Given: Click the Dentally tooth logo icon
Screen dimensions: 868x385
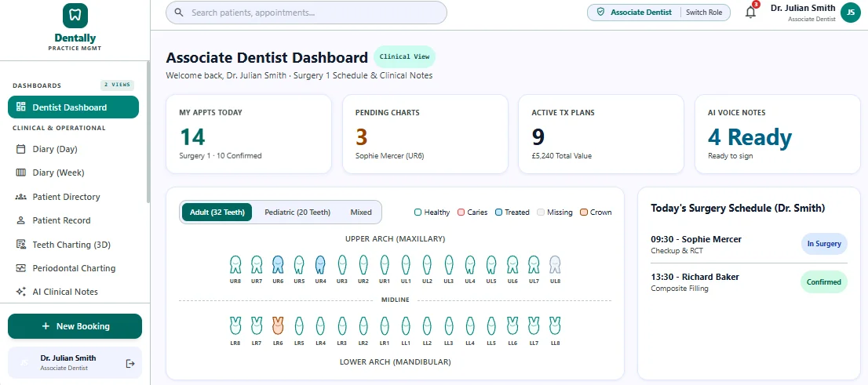Looking at the screenshot, I should 75,16.
